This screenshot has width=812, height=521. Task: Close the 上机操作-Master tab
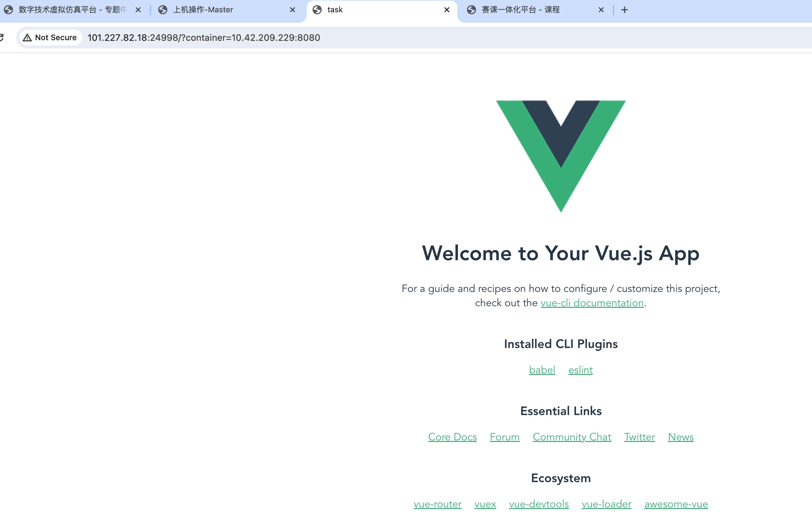[x=293, y=10]
